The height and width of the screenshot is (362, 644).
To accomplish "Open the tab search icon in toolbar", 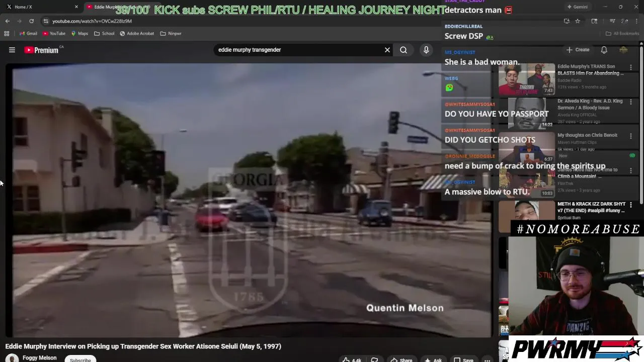I will 594,21.
